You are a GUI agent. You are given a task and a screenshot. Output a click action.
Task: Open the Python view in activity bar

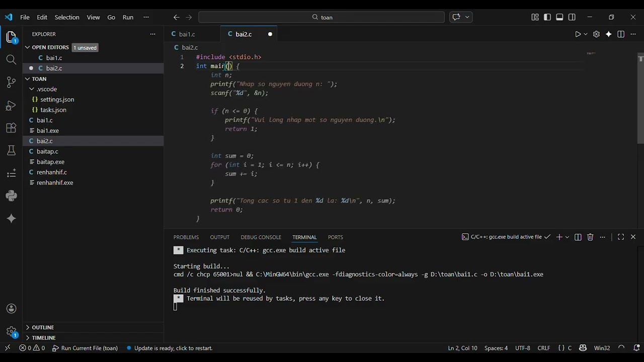[11, 196]
